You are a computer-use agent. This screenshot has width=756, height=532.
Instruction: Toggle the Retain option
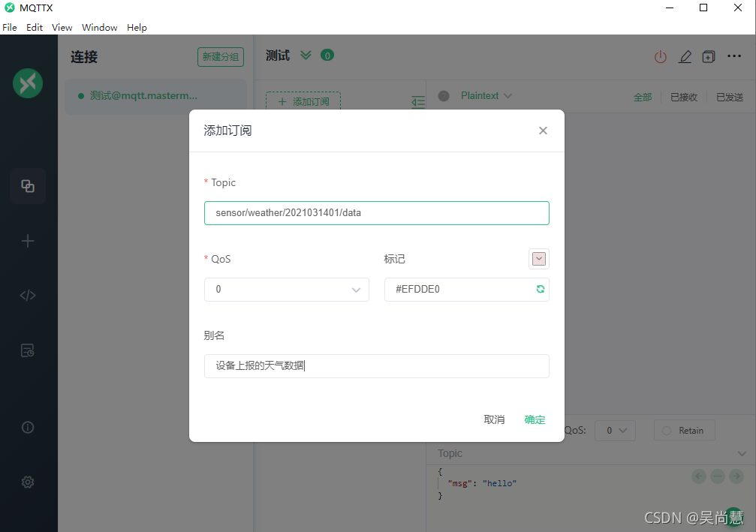pos(684,430)
